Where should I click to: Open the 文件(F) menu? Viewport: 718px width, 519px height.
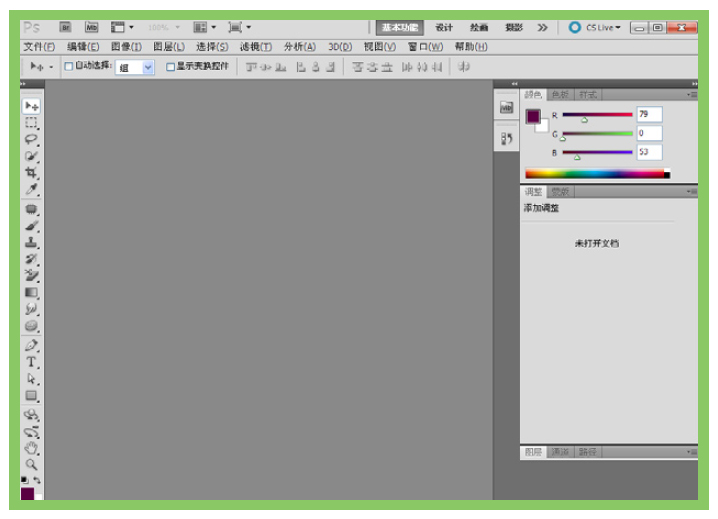tap(39, 47)
